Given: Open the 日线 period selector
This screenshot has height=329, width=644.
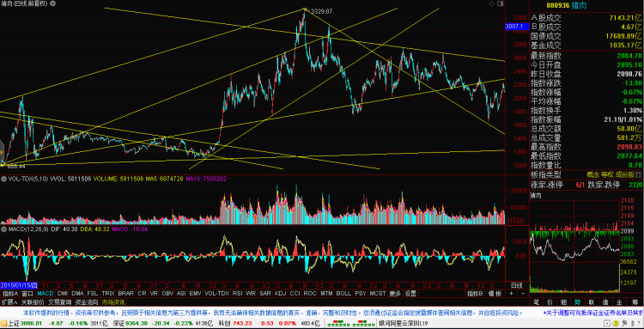Looking at the screenshot, I should [516, 285].
